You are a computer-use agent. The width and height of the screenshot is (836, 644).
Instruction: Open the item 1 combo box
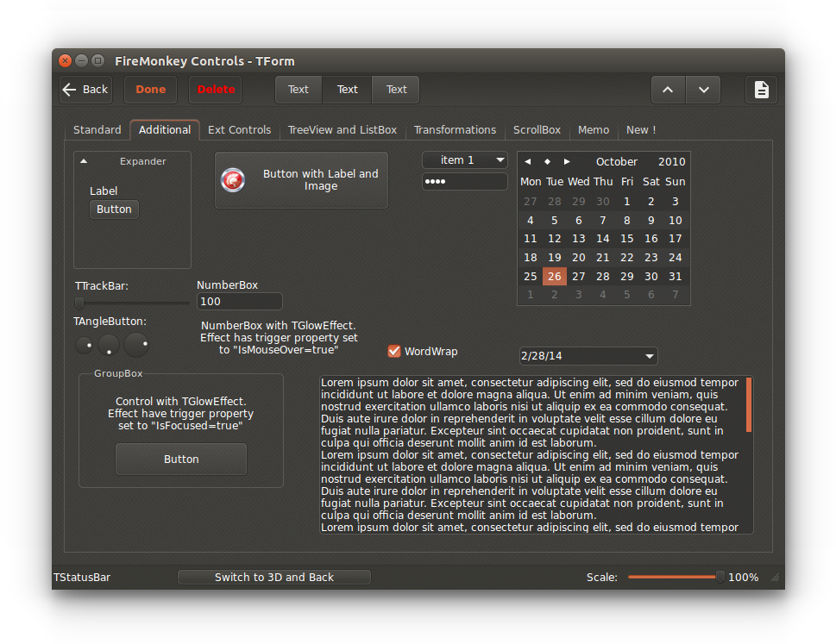pos(464,159)
